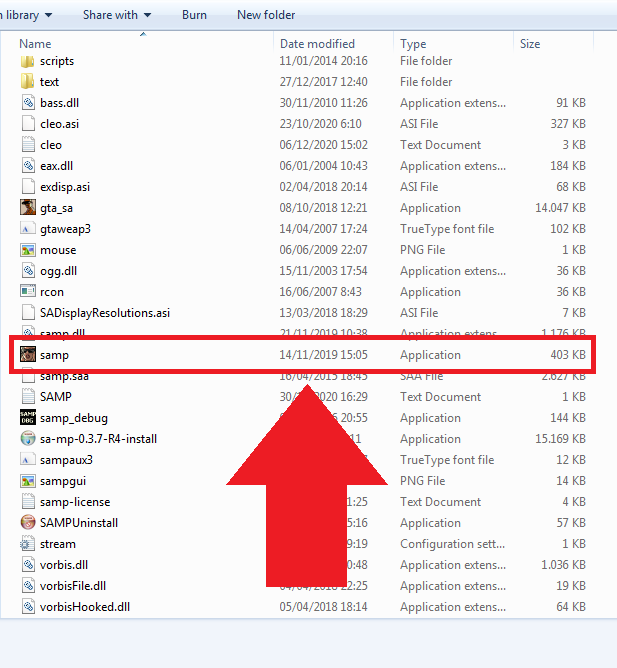This screenshot has height=668, width=617.
Task: Click the Burn toolbar button
Action: [x=194, y=15]
